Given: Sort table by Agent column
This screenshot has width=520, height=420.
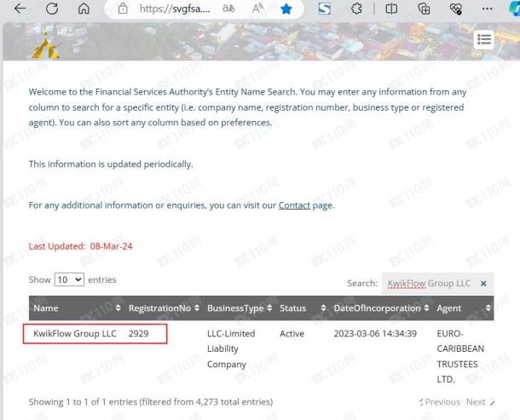Looking at the screenshot, I should tap(463, 308).
